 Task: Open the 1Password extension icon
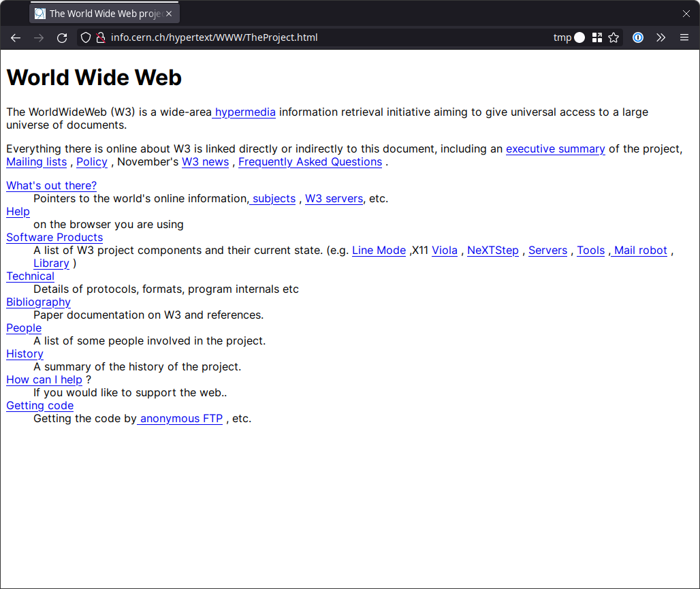[638, 37]
